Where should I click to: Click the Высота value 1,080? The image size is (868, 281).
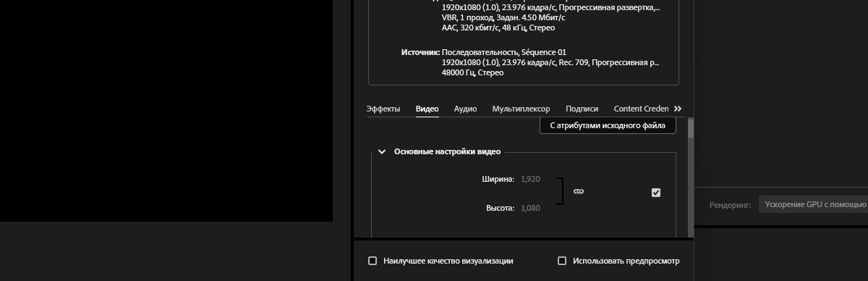[530, 208]
